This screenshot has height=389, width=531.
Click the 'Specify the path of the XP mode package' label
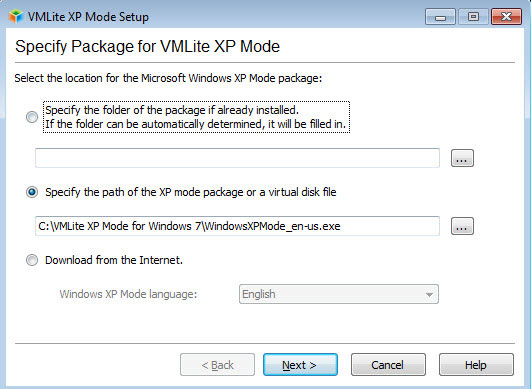pos(191,192)
